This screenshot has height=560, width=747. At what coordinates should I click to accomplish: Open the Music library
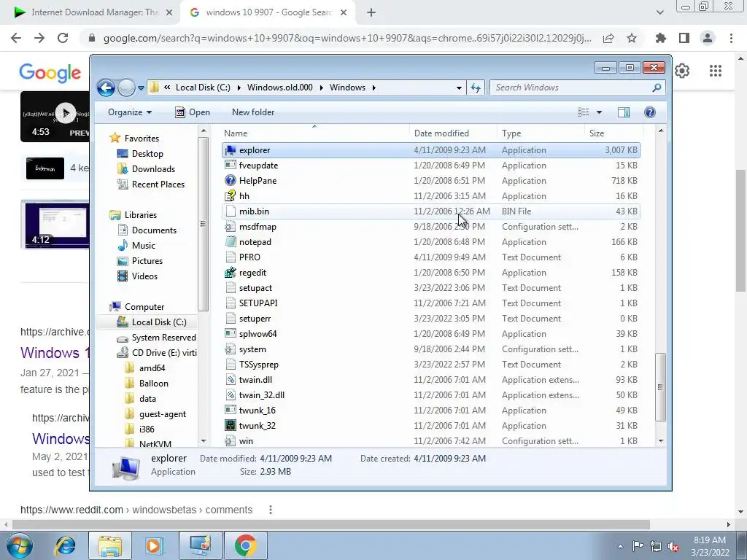pyautogui.click(x=143, y=246)
